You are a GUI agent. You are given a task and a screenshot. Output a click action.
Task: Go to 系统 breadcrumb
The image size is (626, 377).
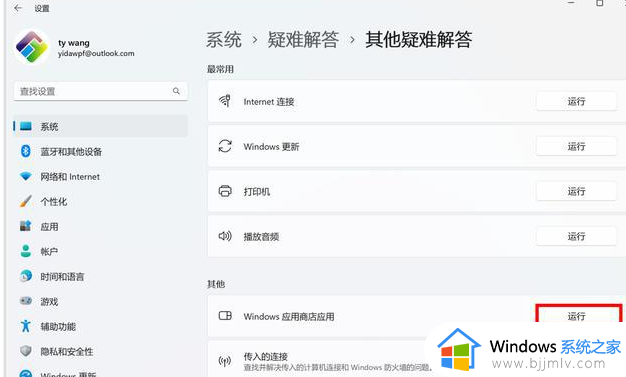click(224, 40)
